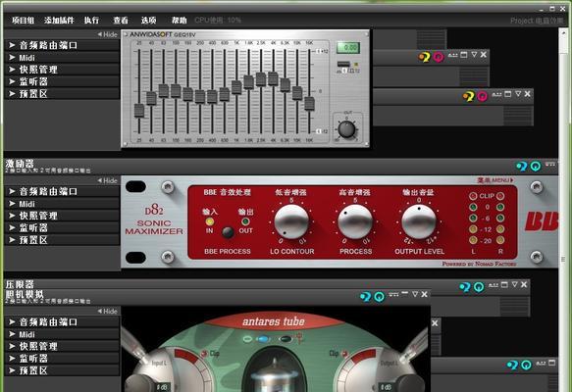The height and width of the screenshot is (392, 572).
Task: Open the 选项 menu
Action: click(x=149, y=21)
